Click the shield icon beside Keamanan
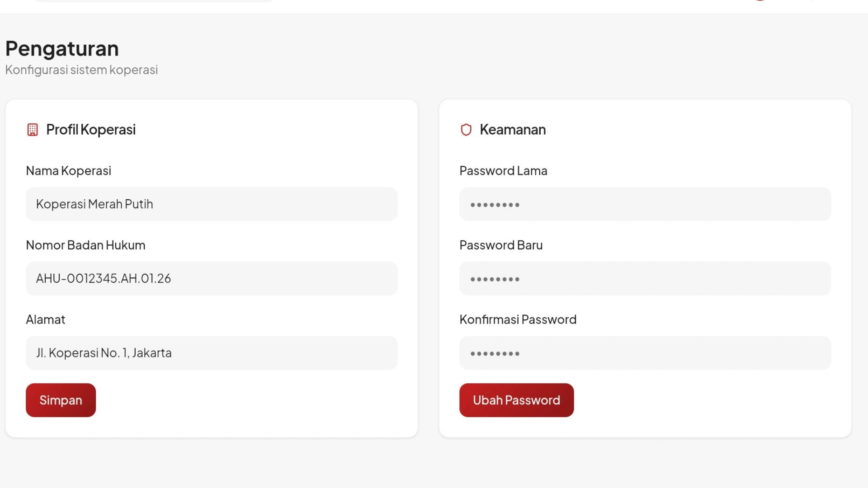Image resolution: width=868 pixels, height=488 pixels. [466, 130]
